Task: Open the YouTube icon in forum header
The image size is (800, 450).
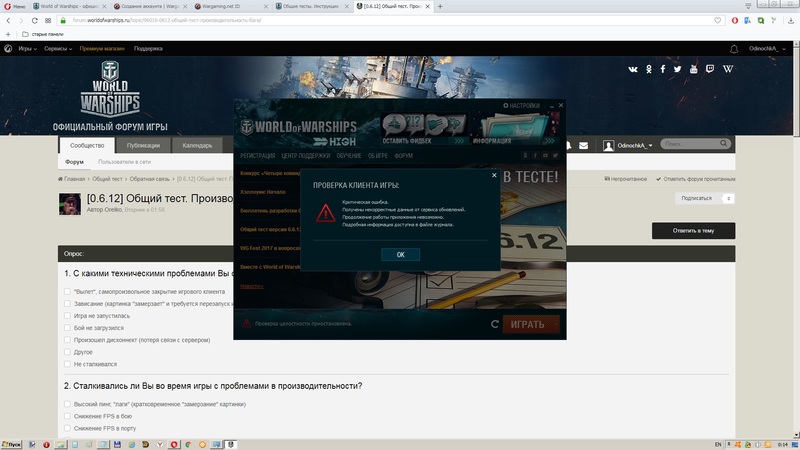Action: tap(693, 69)
